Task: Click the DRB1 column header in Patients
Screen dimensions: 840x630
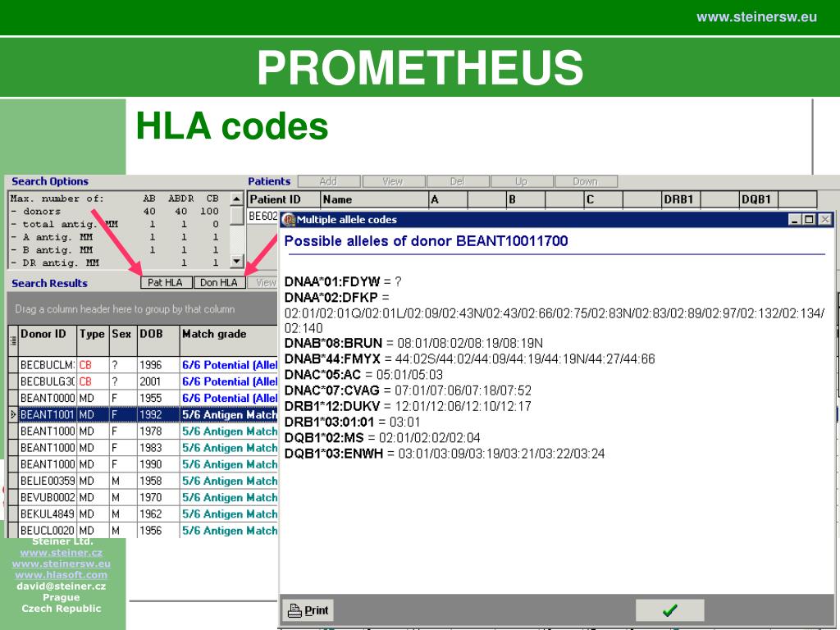Action: [x=681, y=199]
